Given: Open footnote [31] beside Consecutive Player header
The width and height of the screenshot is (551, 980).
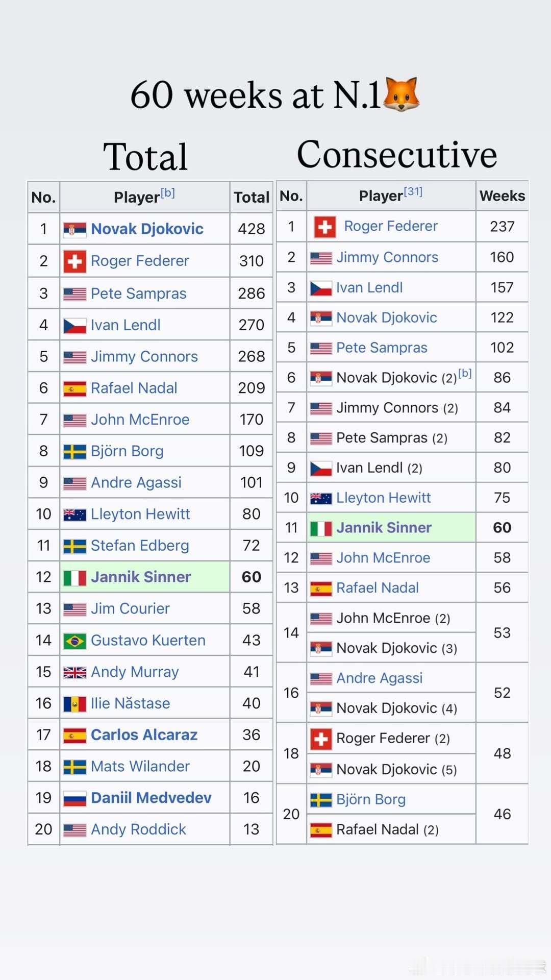Looking at the screenshot, I should coord(413,191).
